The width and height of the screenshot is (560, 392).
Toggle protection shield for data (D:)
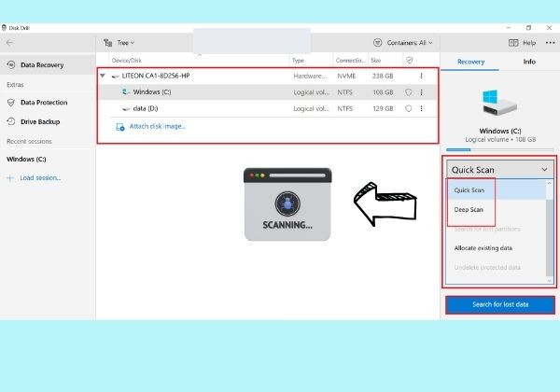409,108
